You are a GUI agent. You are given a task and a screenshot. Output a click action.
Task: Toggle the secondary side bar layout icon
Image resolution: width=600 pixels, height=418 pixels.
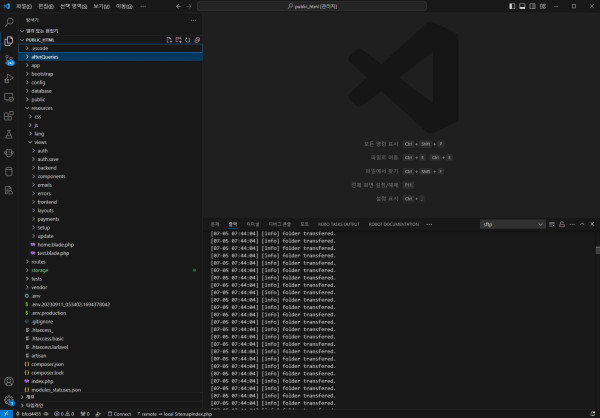coord(532,6)
